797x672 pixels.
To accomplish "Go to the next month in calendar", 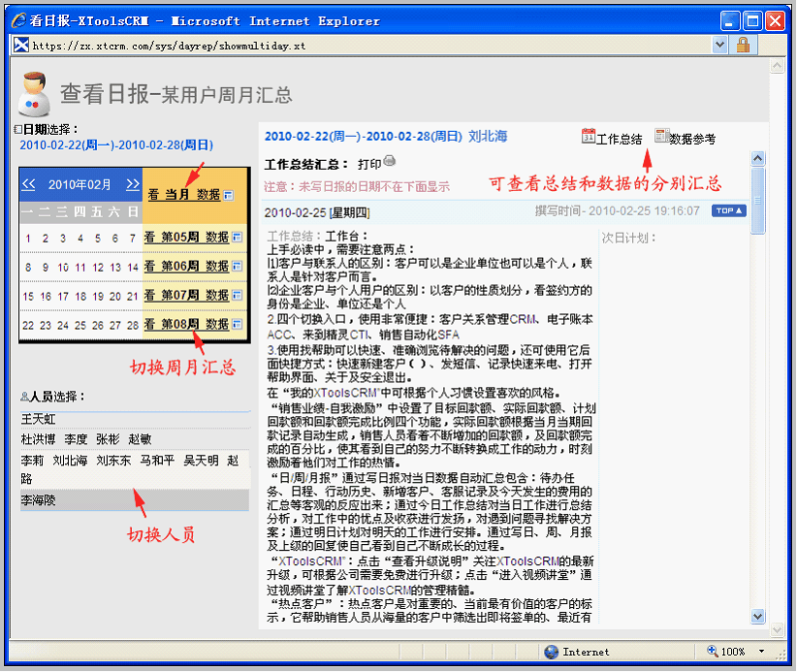I will coord(133,183).
